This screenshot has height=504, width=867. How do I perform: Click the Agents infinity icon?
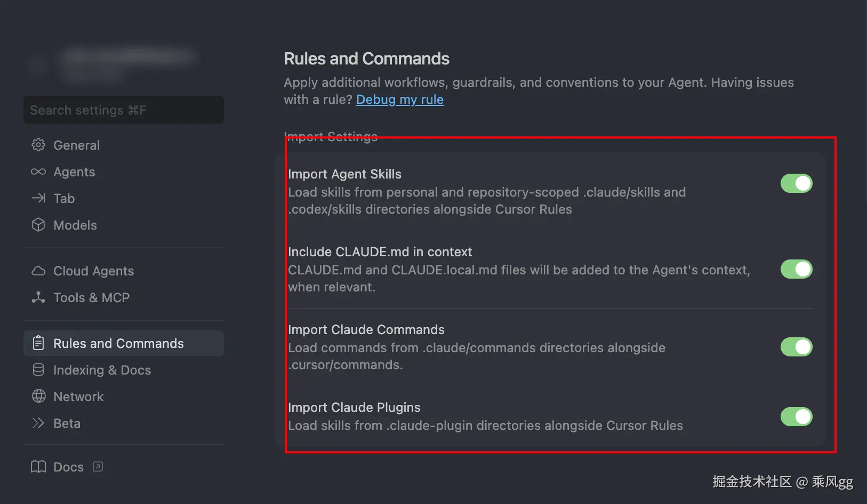[x=38, y=172]
